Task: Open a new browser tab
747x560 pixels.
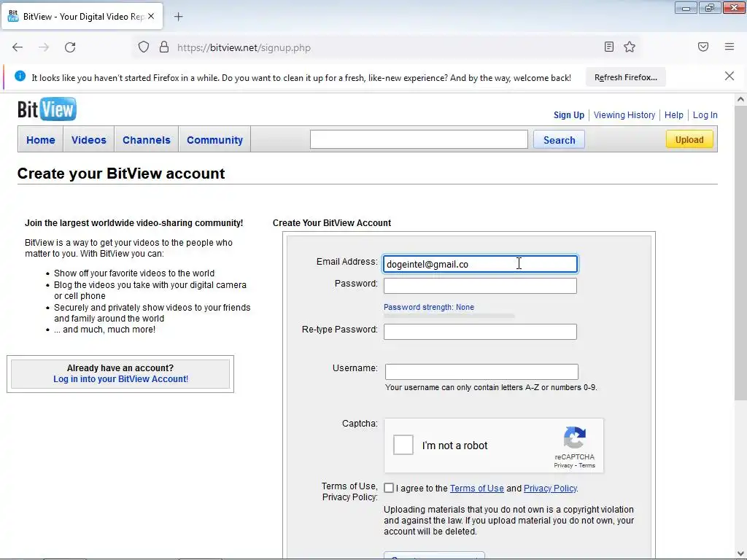Action: point(178,17)
